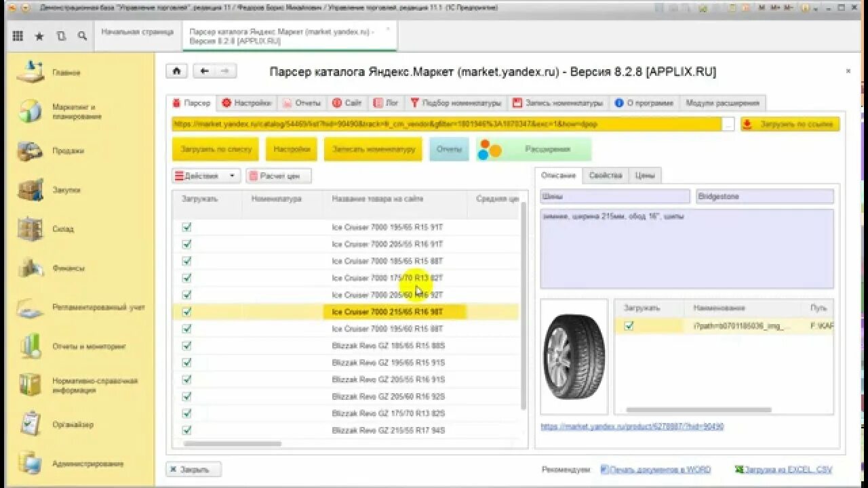Click the blue Отчеты button
Screen dimensions: 868x488
(x=449, y=149)
